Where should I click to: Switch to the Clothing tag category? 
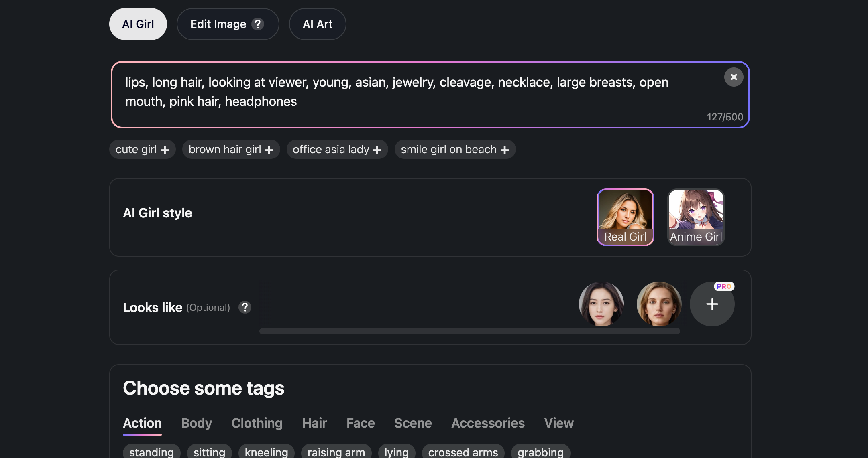[x=257, y=423]
